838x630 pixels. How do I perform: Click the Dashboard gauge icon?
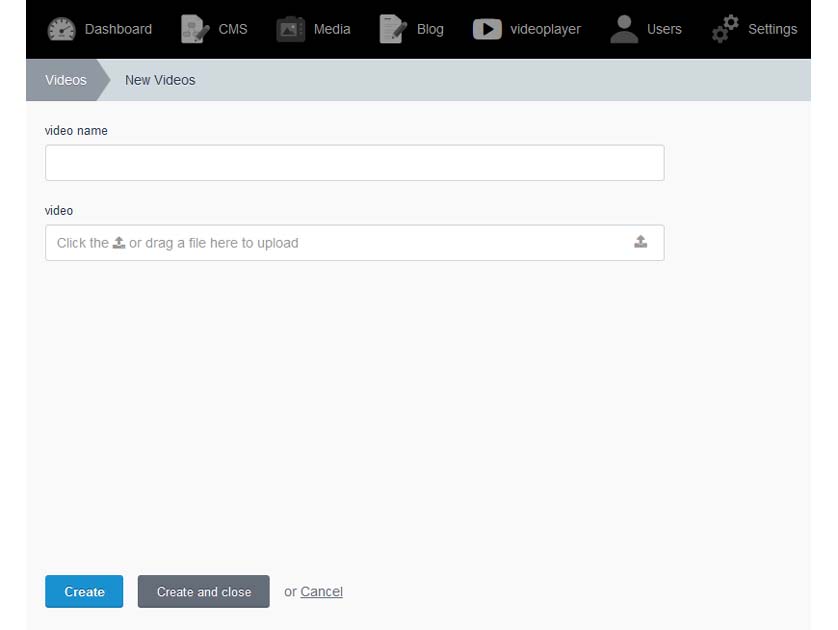[x=61, y=29]
